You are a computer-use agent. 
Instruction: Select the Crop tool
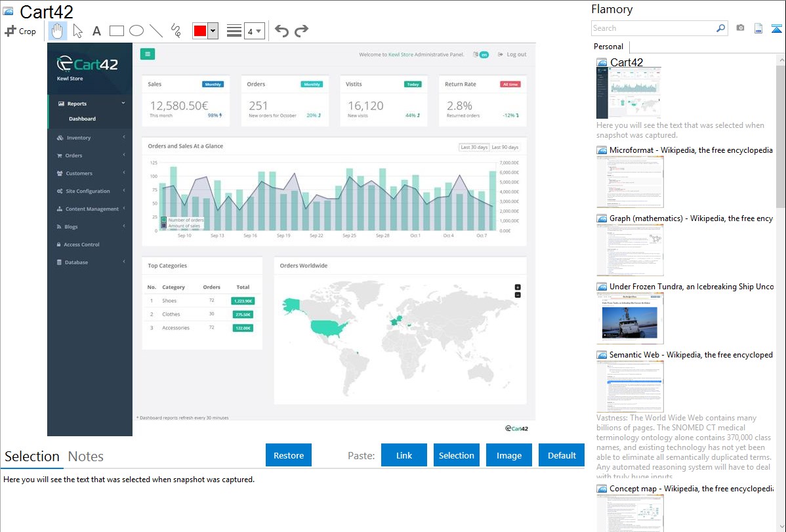(20, 31)
